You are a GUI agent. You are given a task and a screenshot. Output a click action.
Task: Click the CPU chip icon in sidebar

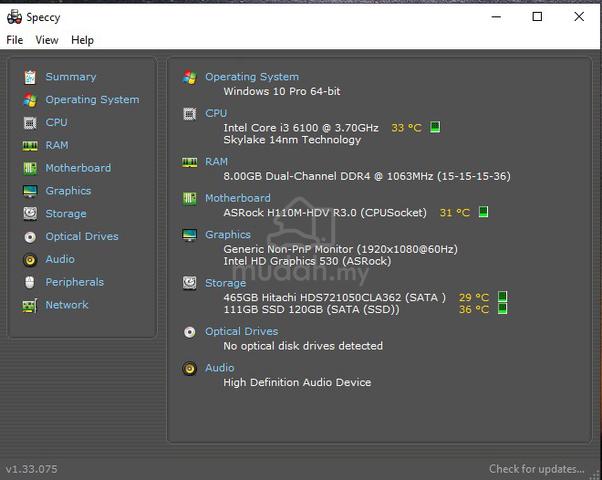click(x=30, y=123)
